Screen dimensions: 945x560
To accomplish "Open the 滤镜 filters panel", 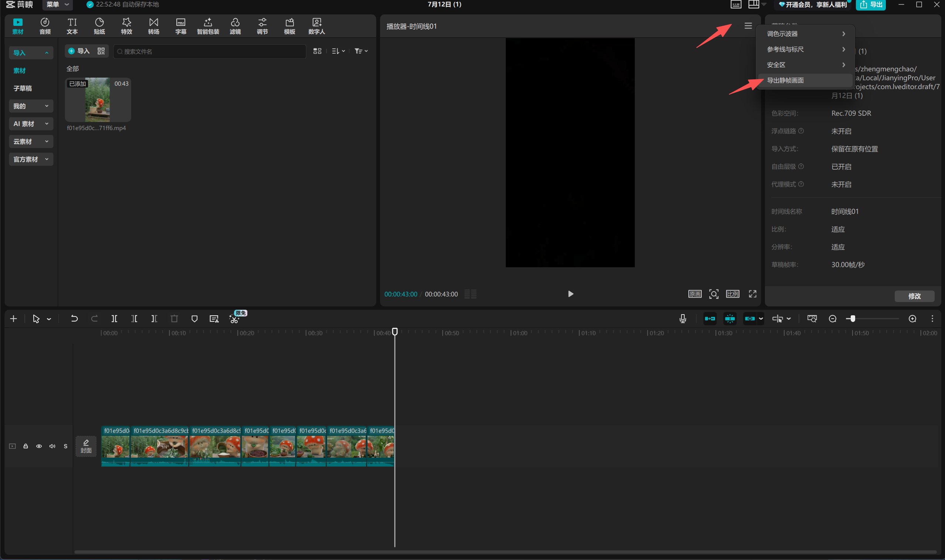I will click(235, 26).
